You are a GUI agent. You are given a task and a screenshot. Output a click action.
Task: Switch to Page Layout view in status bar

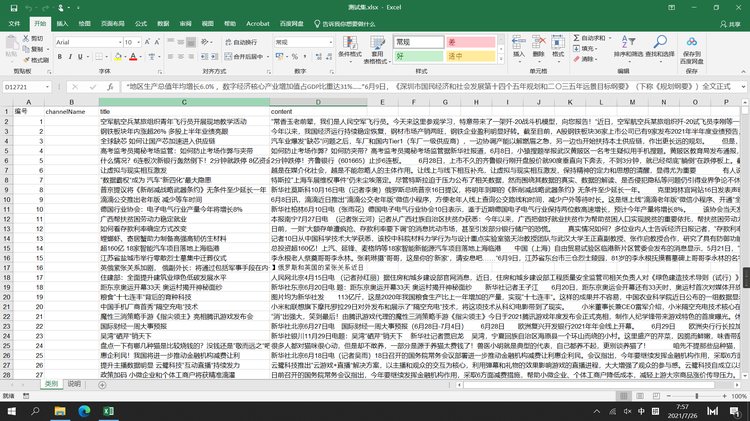pyautogui.click(x=640, y=396)
